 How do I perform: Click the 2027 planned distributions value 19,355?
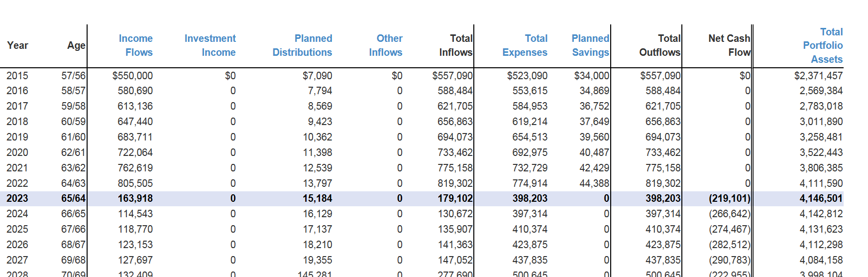(x=317, y=260)
